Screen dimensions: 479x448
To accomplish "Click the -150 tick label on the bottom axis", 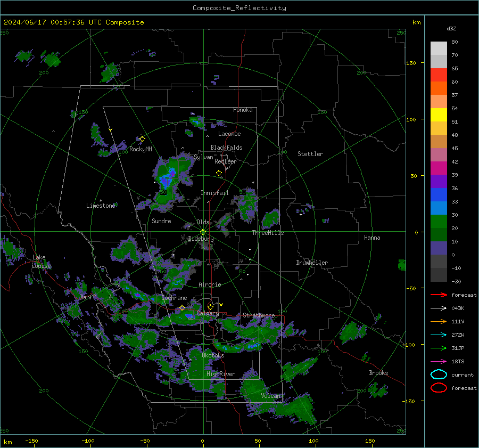I will [x=31, y=441].
